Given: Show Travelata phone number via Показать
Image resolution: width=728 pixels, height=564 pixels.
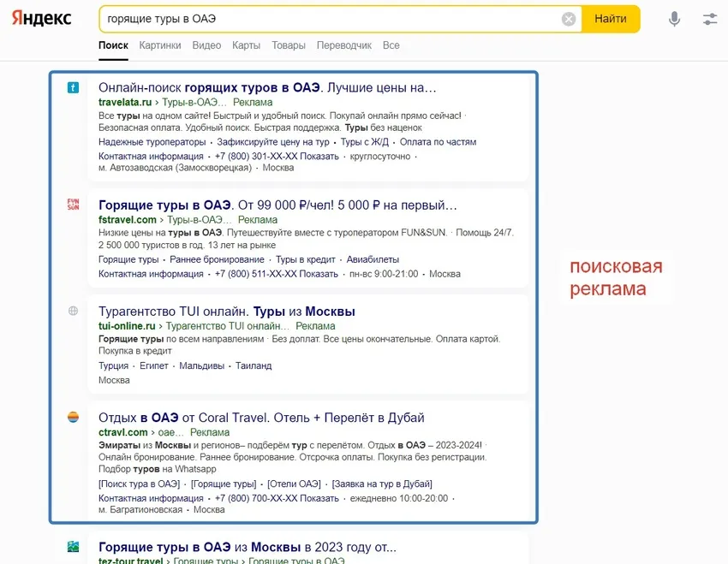Looking at the screenshot, I should click(319, 157).
